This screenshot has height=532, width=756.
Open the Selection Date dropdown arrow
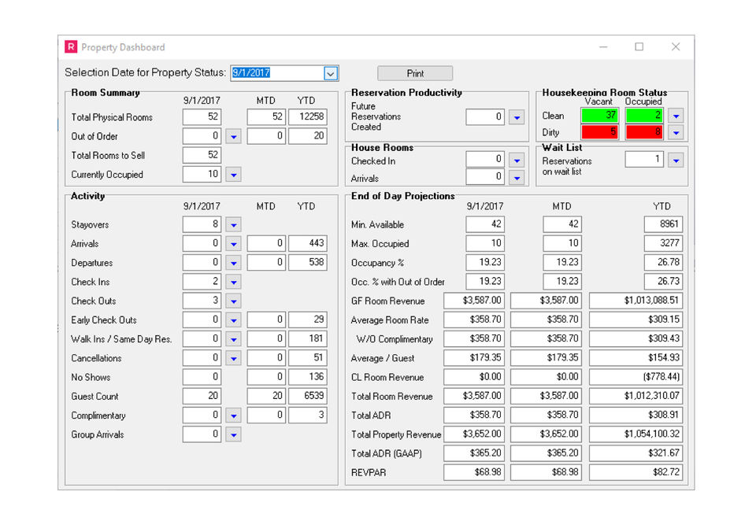tap(330, 74)
